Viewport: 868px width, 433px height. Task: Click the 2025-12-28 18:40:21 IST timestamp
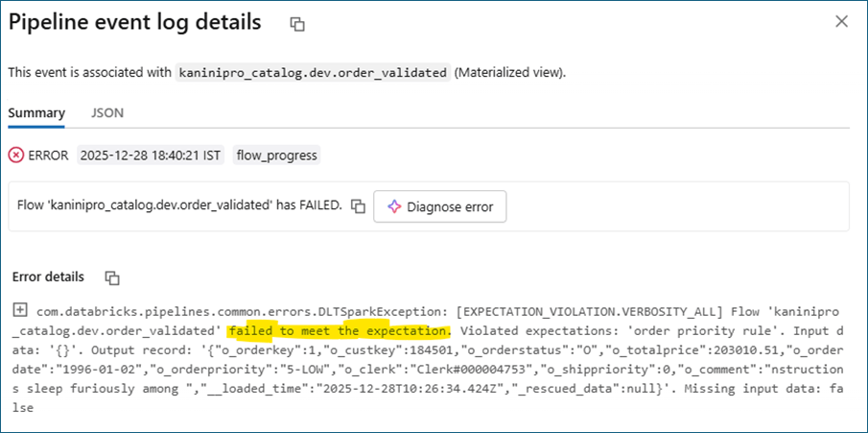pyautogui.click(x=151, y=156)
